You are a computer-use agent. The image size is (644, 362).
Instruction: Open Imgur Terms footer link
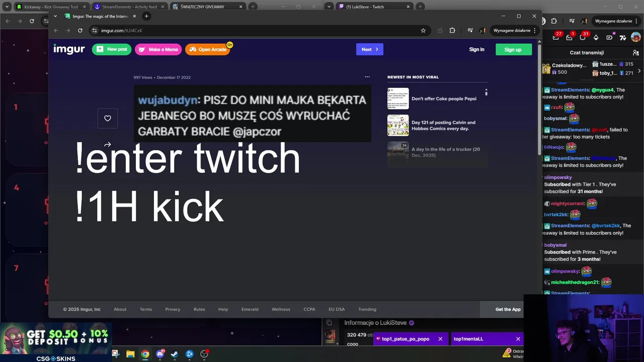point(146,309)
